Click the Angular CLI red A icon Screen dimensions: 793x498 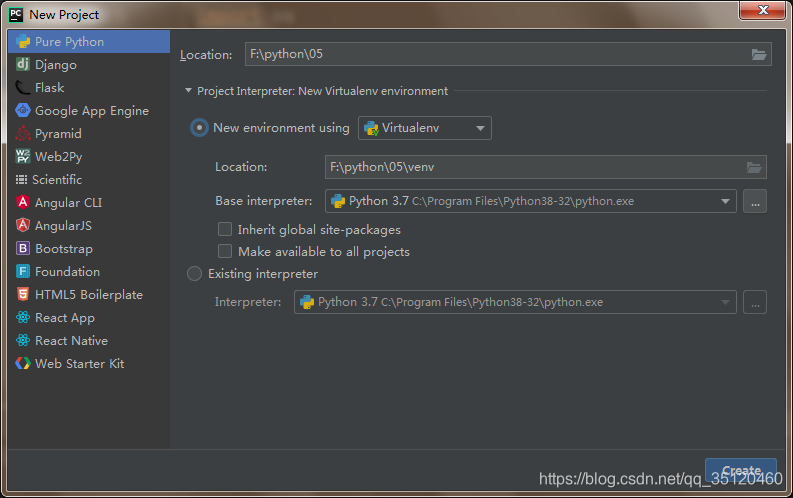(23, 202)
